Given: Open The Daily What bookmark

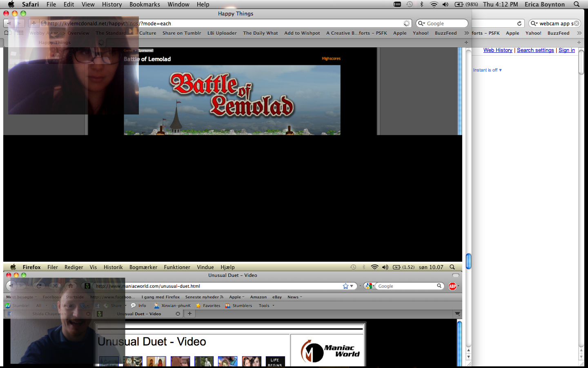Looking at the screenshot, I should click(261, 33).
